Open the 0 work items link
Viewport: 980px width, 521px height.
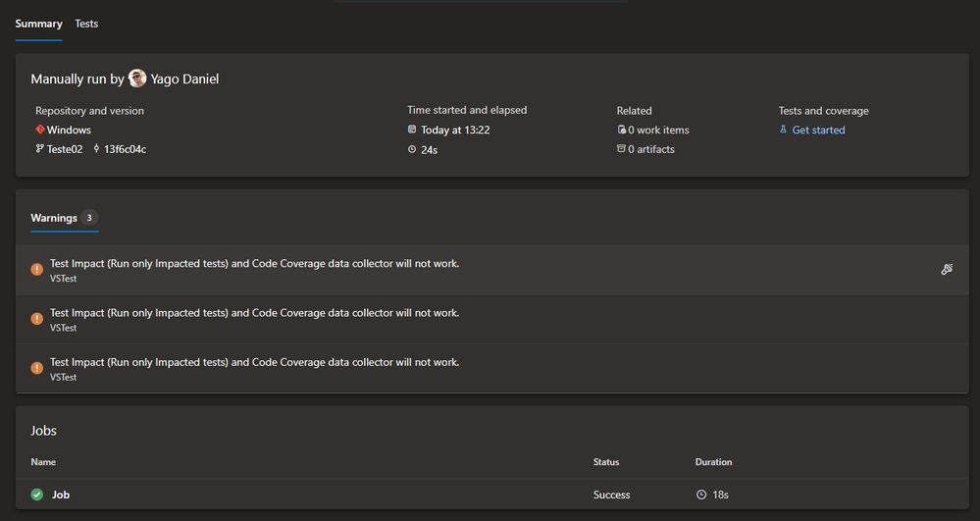coord(658,130)
